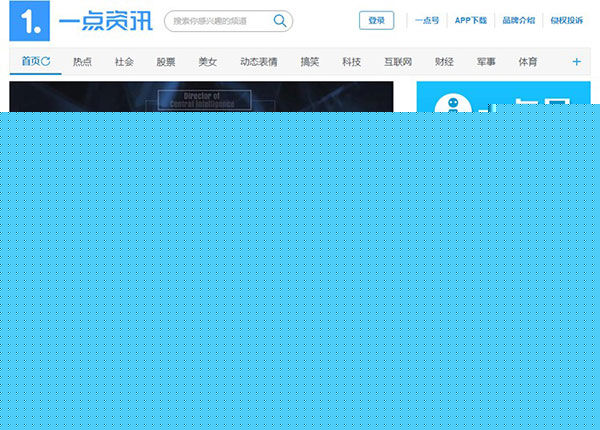Switch to the 美女 channel

point(207,62)
